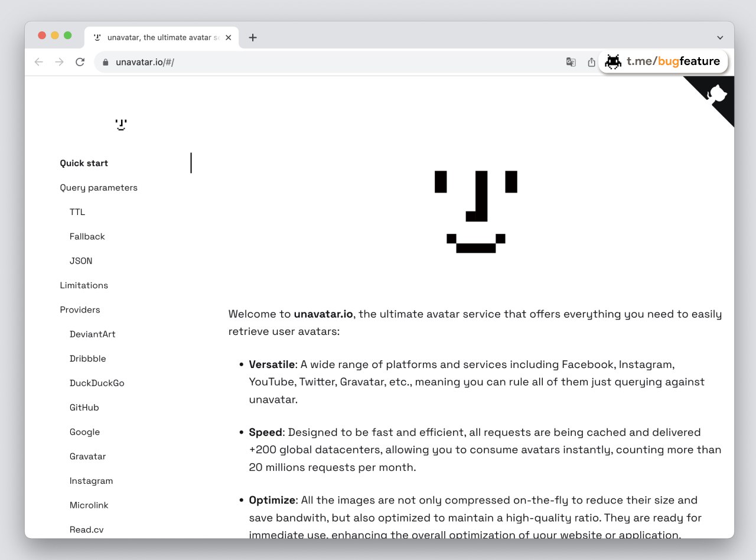Click the large pixel face logo image

coord(476,212)
